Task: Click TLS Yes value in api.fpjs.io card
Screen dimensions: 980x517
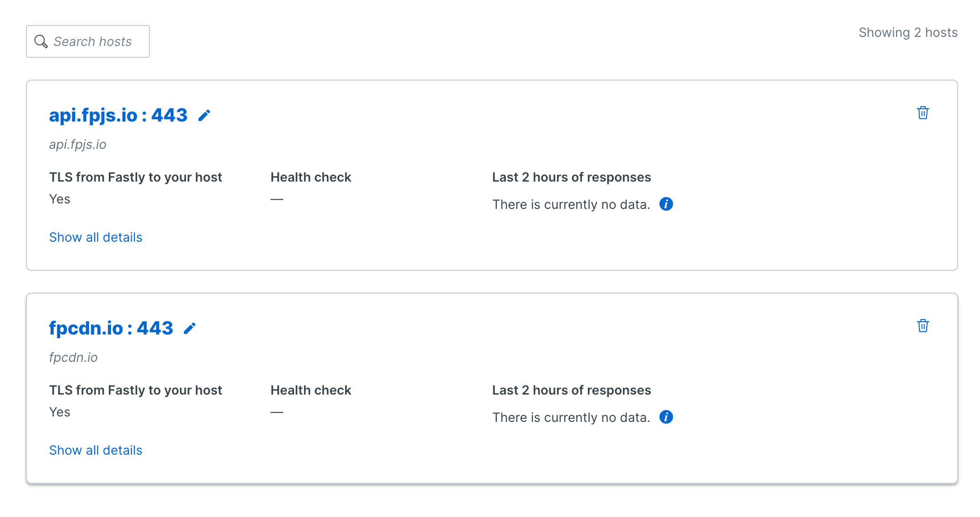Action: click(x=60, y=199)
